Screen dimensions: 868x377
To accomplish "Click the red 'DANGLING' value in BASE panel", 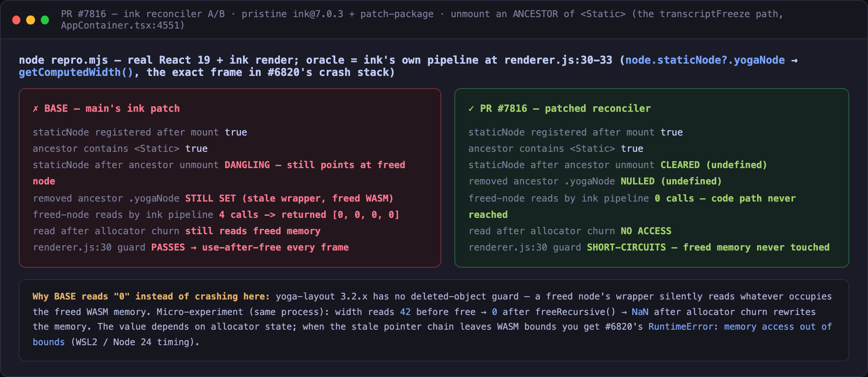I will [247, 165].
